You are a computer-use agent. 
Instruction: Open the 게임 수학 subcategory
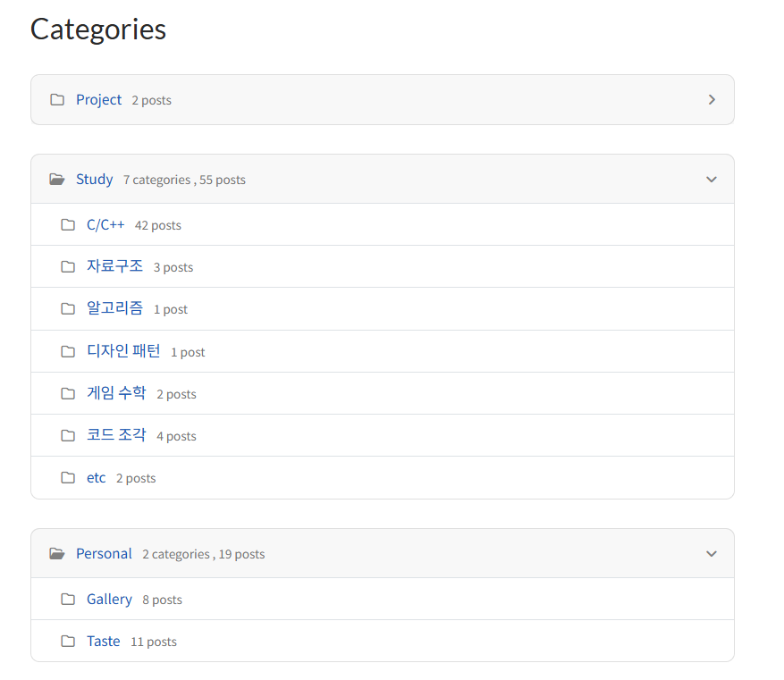116,392
